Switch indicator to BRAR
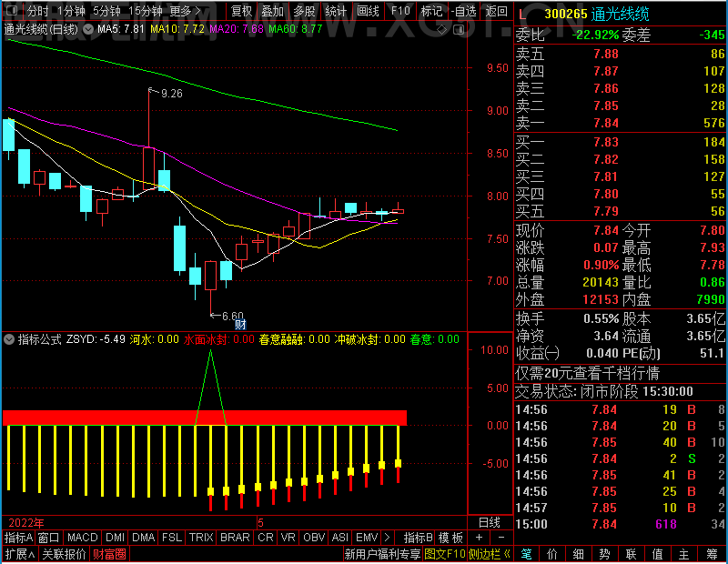728x564 pixels. [x=235, y=538]
